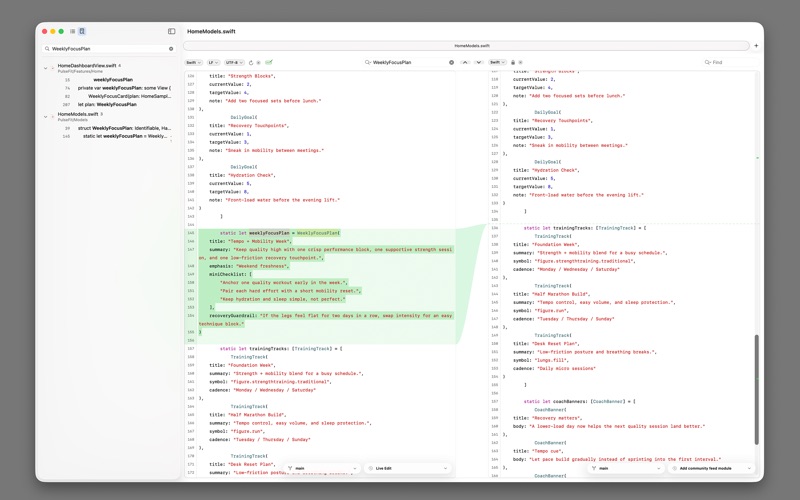Toggle the sidebar panel icon
Image resolution: width=800 pixels, height=500 pixels.
click(171, 31)
